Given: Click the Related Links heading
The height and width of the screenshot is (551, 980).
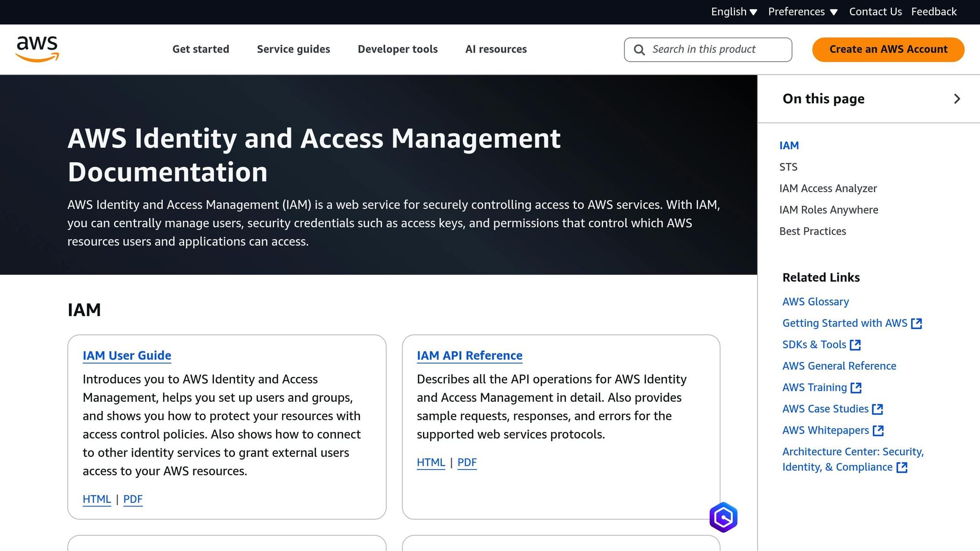Looking at the screenshot, I should click(821, 278).
